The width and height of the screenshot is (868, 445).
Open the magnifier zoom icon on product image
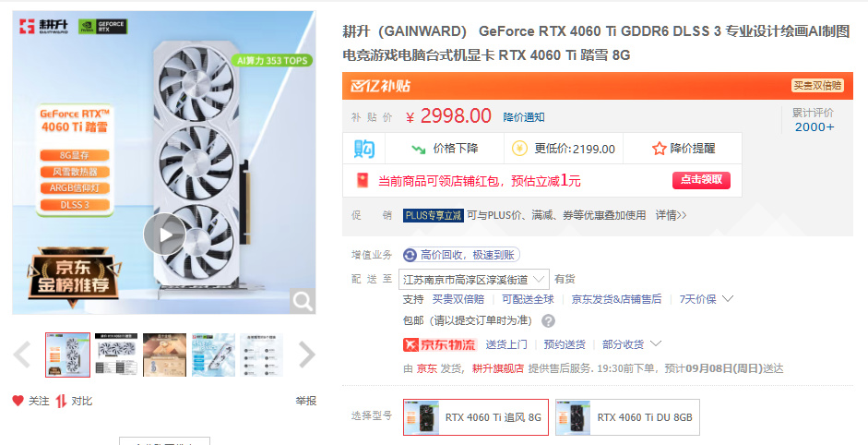point(303,302)
